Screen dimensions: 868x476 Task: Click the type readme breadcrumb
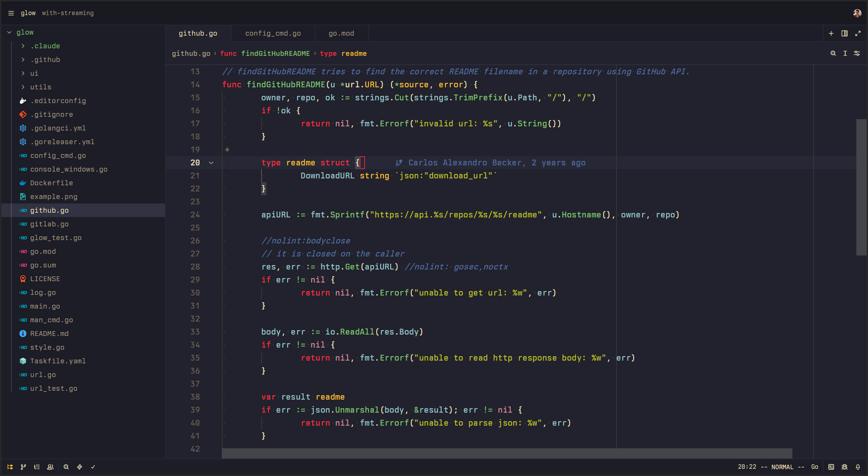pos(343,53)
